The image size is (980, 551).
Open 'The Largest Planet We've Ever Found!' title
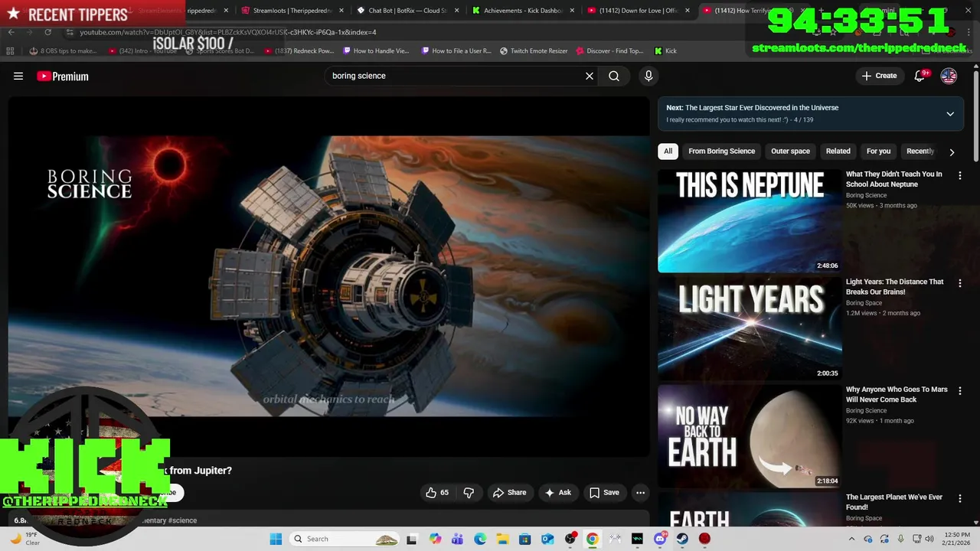[893, 502]
